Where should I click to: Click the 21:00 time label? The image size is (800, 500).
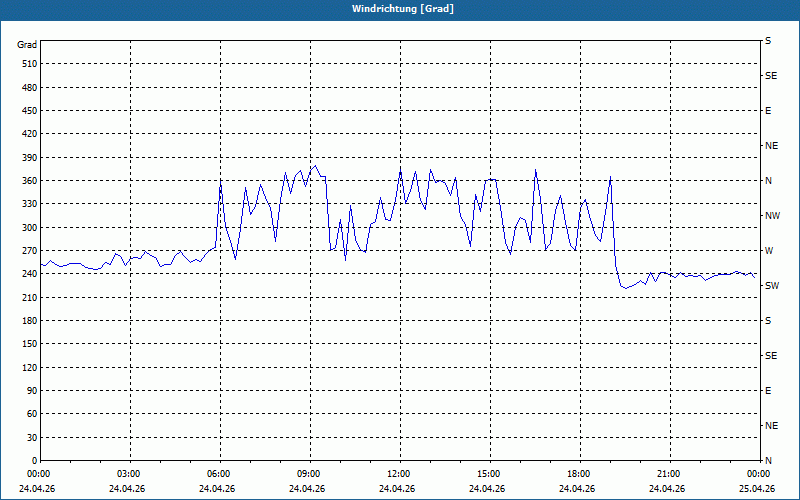click(x=668, y=474)
